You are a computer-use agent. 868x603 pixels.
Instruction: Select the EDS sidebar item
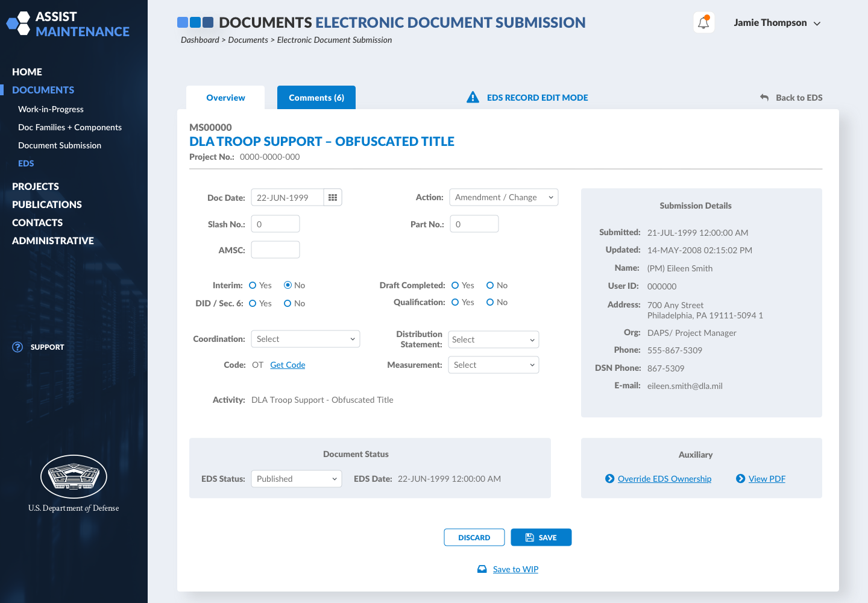(x=26, y=163)
